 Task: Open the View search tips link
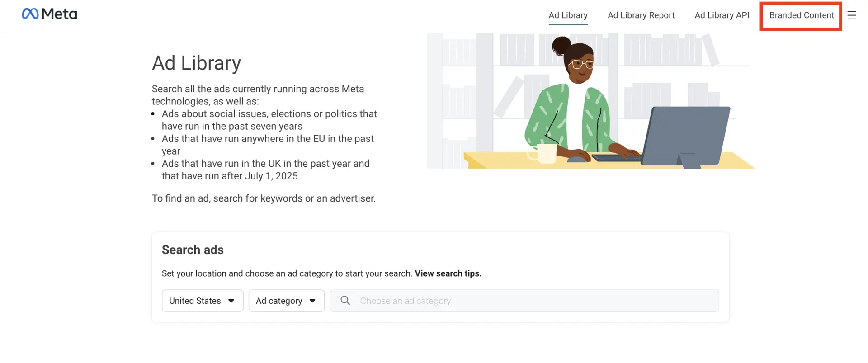[x=448, y=273]
